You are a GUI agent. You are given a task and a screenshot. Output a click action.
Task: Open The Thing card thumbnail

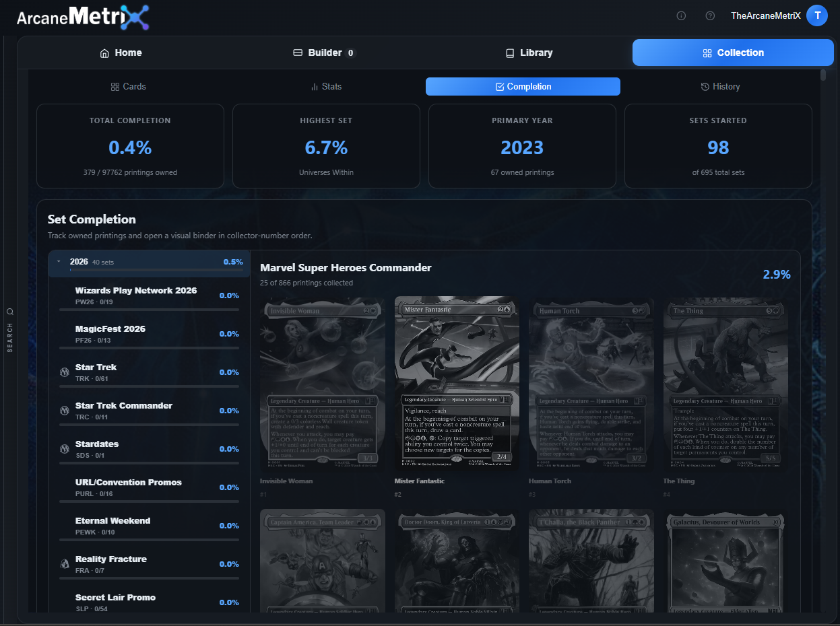[x=726, y=384]
